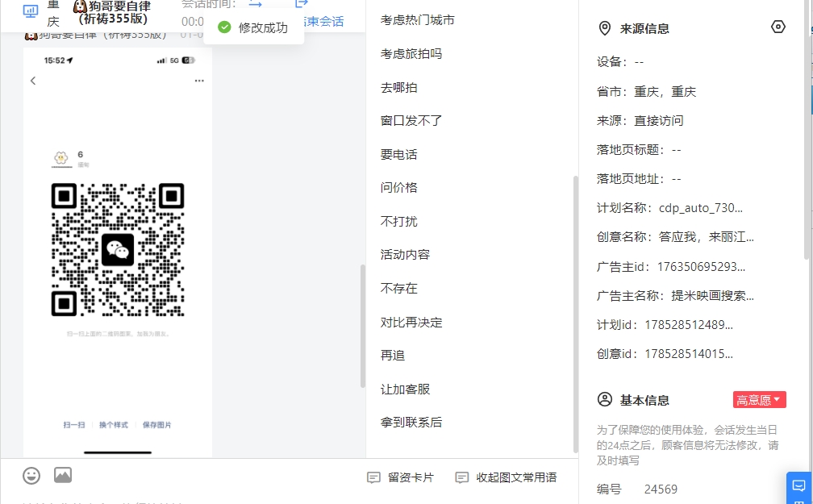The image size is (813, 504).
Task: Click the 编号 value 24569
Action: coord(661,489)
